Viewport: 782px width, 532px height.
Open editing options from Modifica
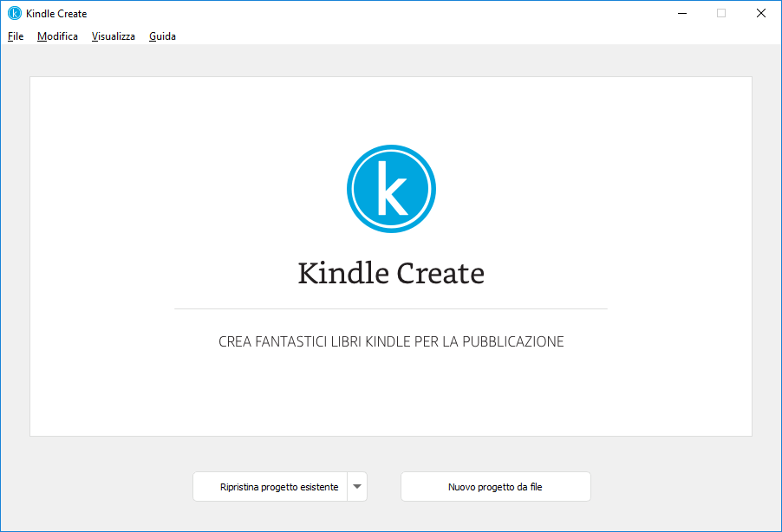[57, 36]
